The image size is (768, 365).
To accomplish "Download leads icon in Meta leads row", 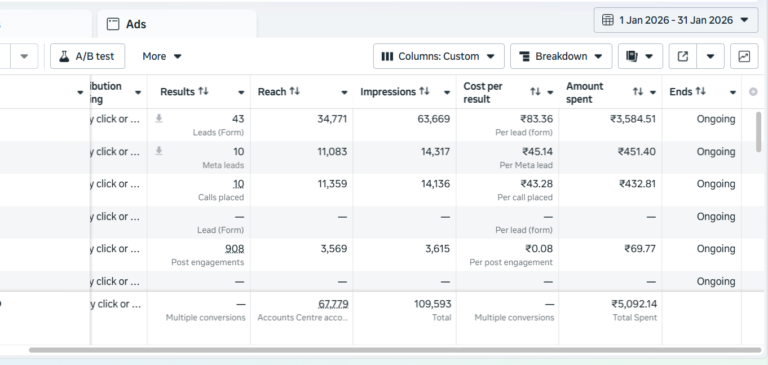I will 159,151.
